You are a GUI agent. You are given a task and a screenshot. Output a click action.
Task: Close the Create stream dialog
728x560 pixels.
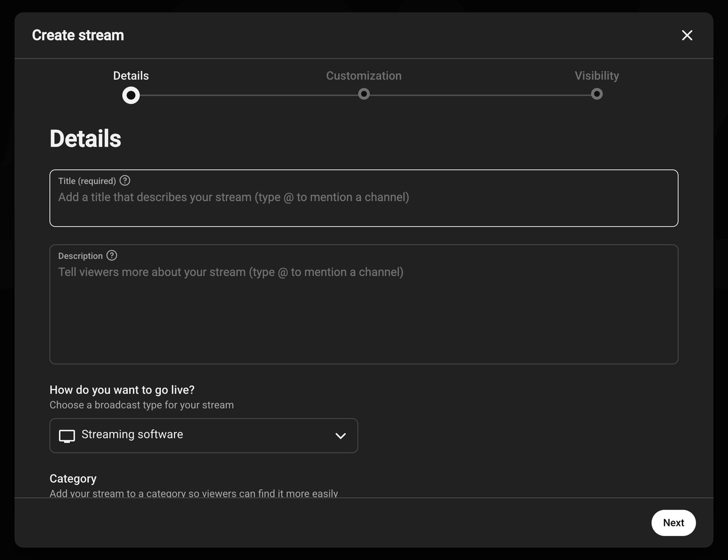[687, 35]
